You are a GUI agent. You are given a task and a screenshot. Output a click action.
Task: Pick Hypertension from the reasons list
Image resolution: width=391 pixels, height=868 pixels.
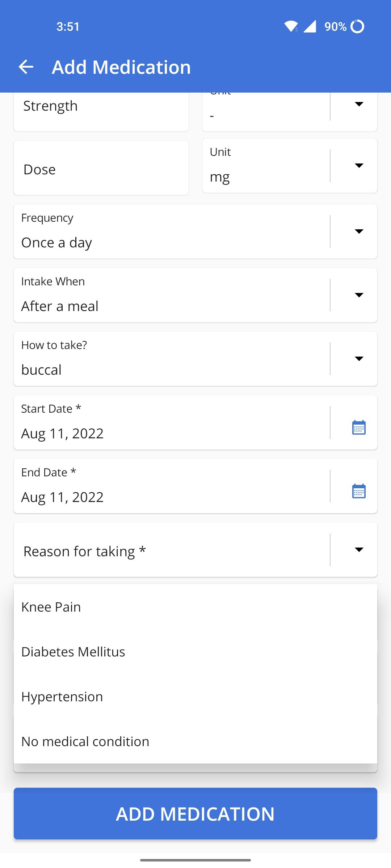[62, 697]
